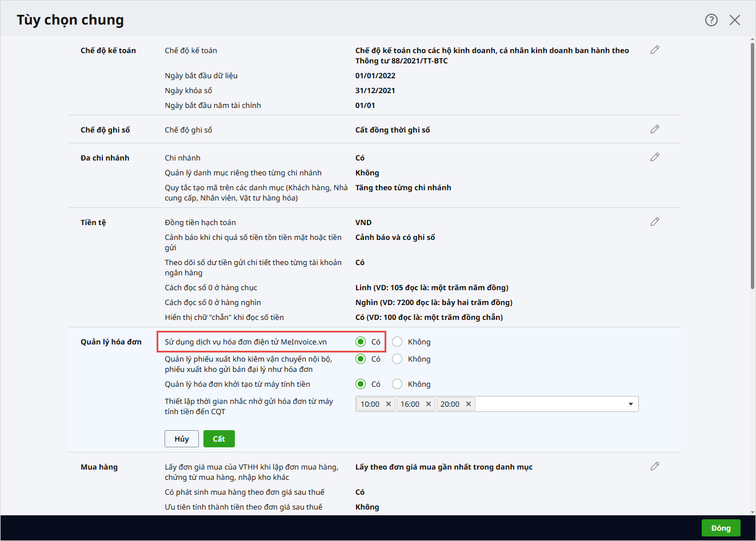756x541 pixels.
Task: Click the Cất save button
Action: [x=219, y=439]
